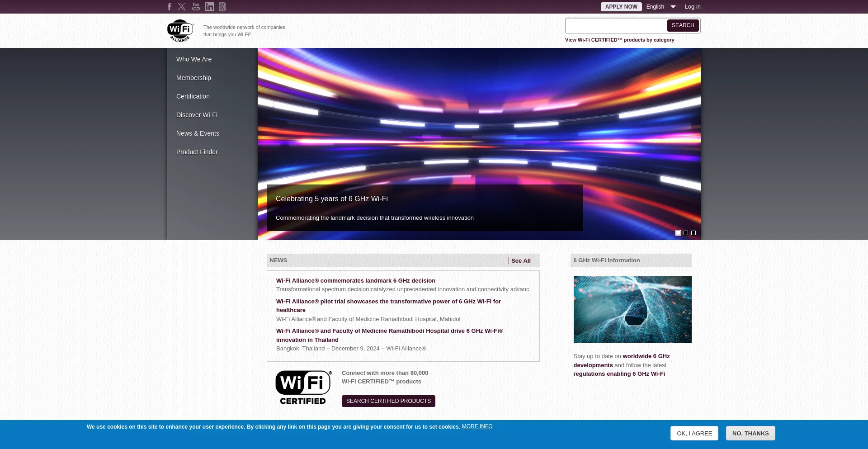Select the first carousel slide indicator
The height and width of the screenshot is (449, 868).
(x=678, y=233)
